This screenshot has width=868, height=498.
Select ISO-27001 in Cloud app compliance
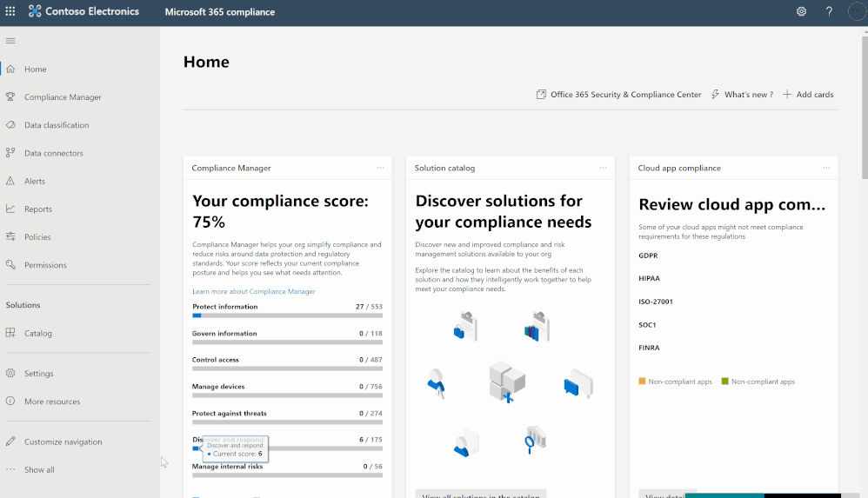[656, 302]
